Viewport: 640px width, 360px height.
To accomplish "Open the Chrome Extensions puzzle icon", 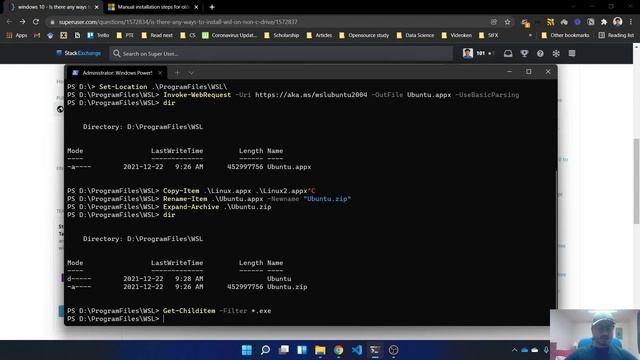I will (604, 22).
